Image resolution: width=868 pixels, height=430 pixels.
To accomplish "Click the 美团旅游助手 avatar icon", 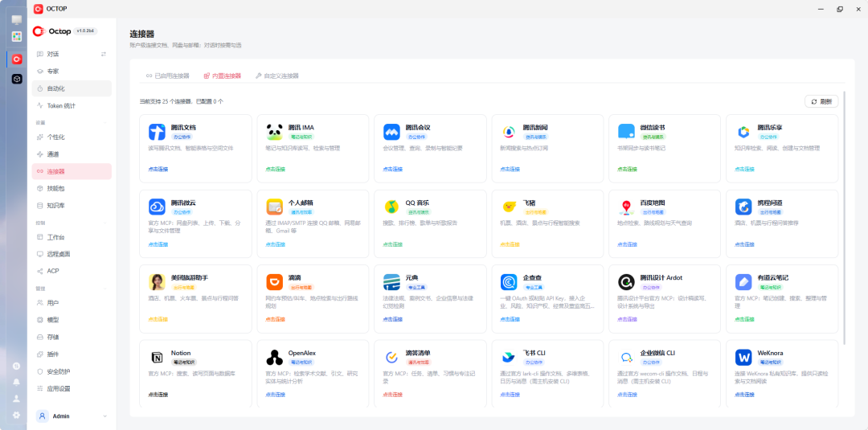I will click(158, 282).
